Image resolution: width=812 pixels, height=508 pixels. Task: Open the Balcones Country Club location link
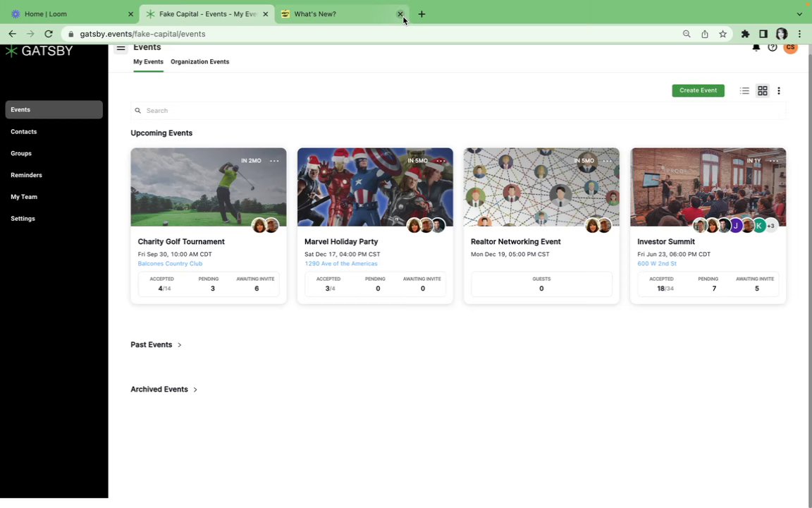[170, 263]
